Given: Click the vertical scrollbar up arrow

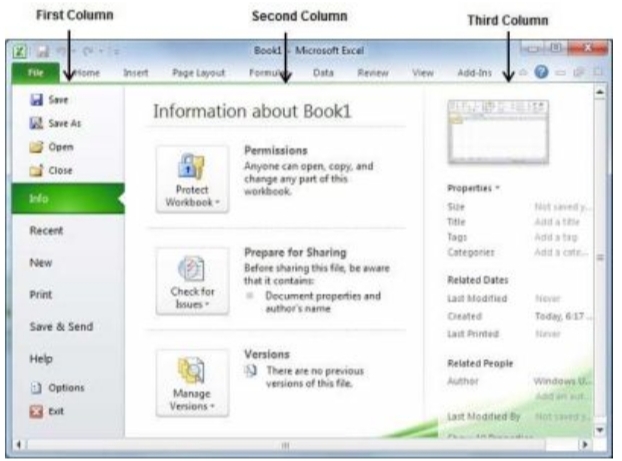Looking at the screenshot, I should coord(600,92).
